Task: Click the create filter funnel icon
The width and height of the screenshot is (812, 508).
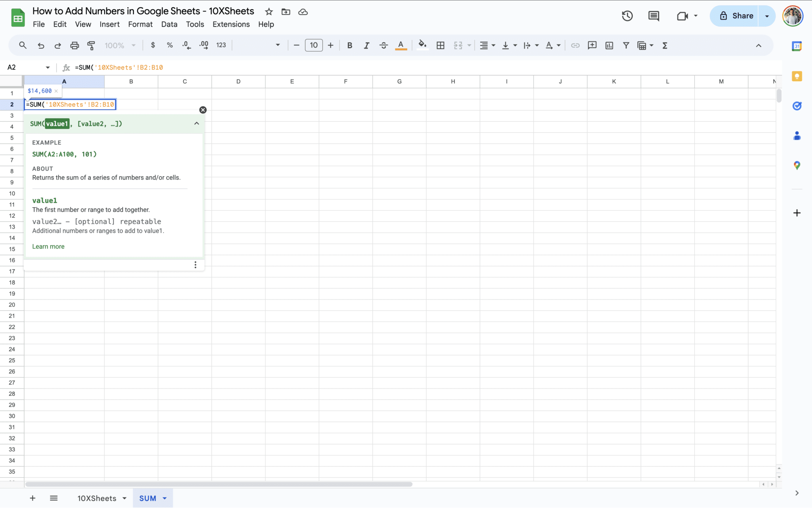Action: (626, 45)
